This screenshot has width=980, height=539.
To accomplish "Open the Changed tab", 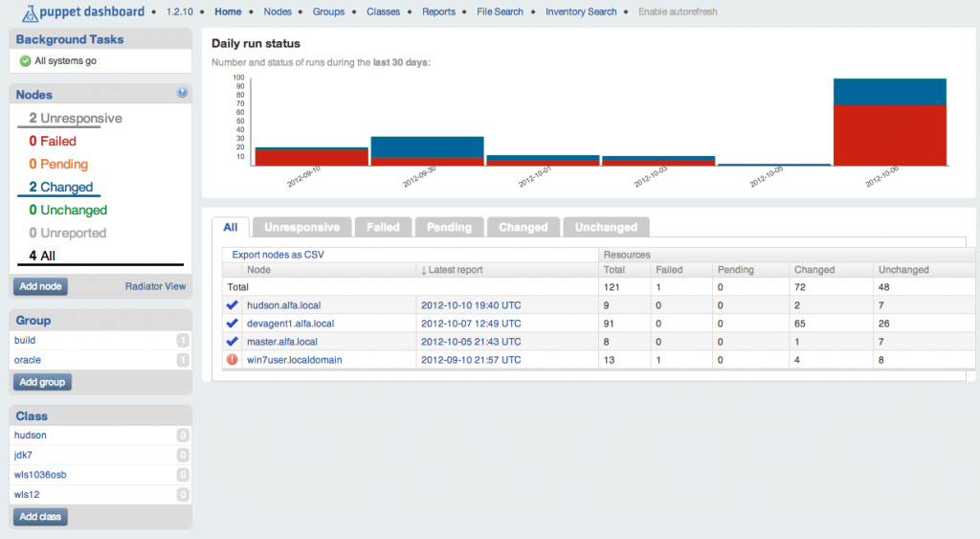I will pos(523,227).
